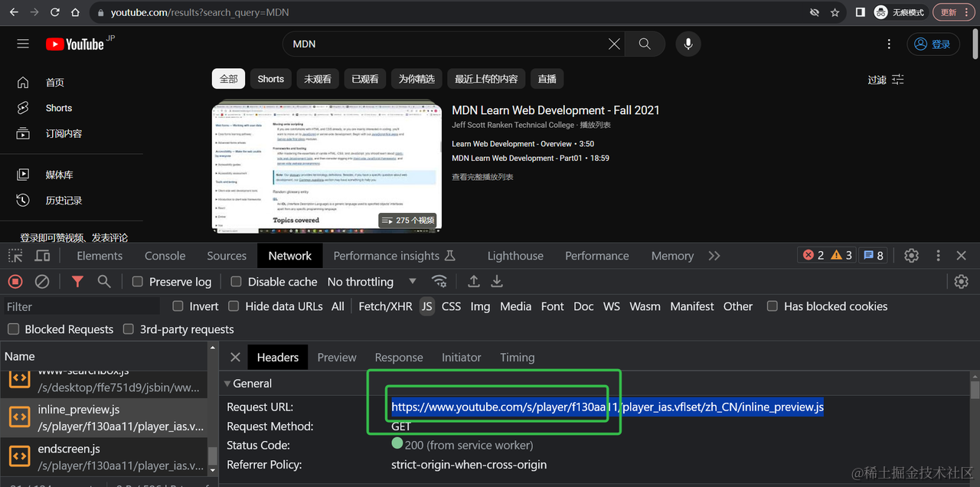Image resolution: width=980 pixels, height=487 pixels.
Task: Open the Response tab
Action: click(x=398, y=358)
